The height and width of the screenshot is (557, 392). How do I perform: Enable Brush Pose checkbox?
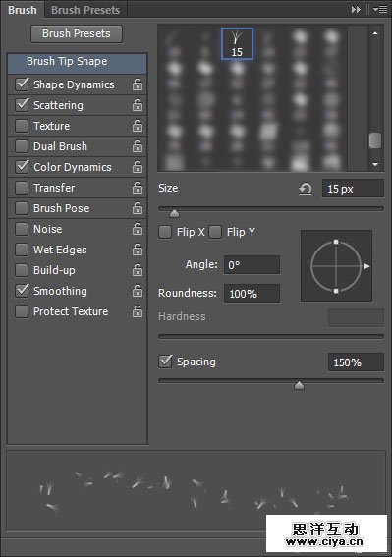coord(22,208)
